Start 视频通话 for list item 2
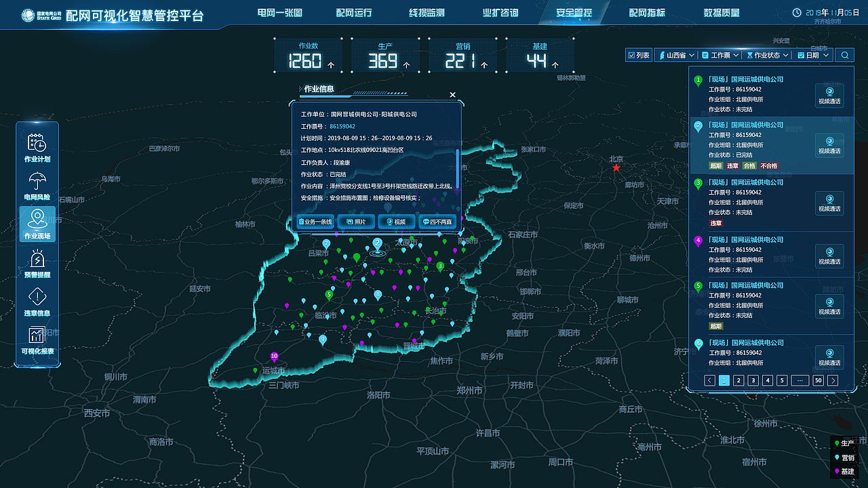 (x=829, y=145)
